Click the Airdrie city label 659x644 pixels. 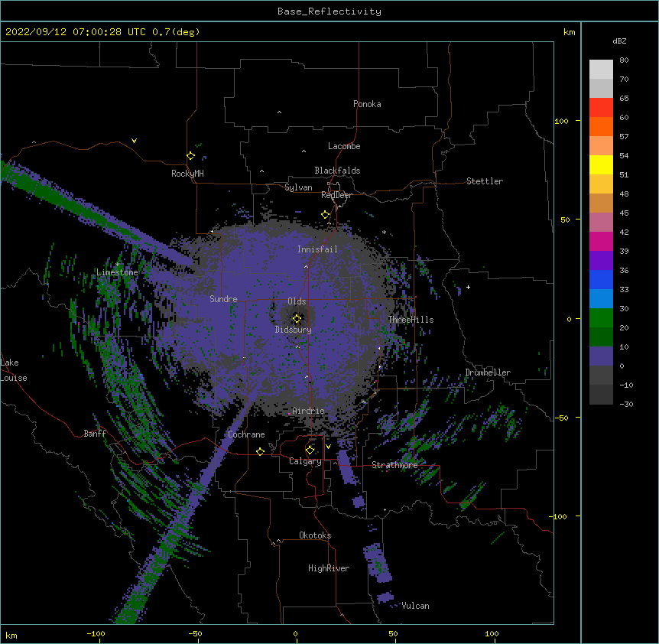(x=308, y=411)
